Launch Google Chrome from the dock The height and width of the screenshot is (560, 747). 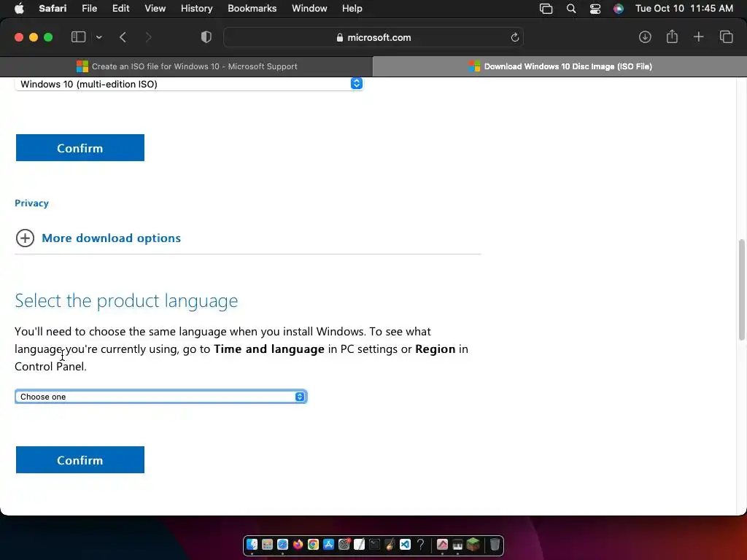point(313,544)
